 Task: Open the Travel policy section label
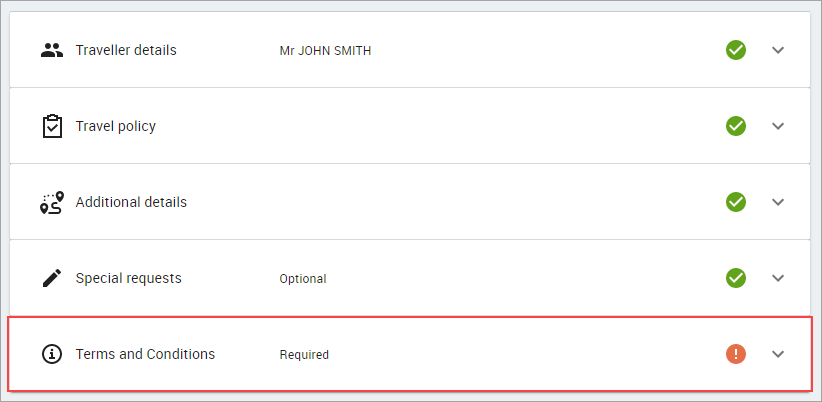pyautogui.click(x=115, y=126)
